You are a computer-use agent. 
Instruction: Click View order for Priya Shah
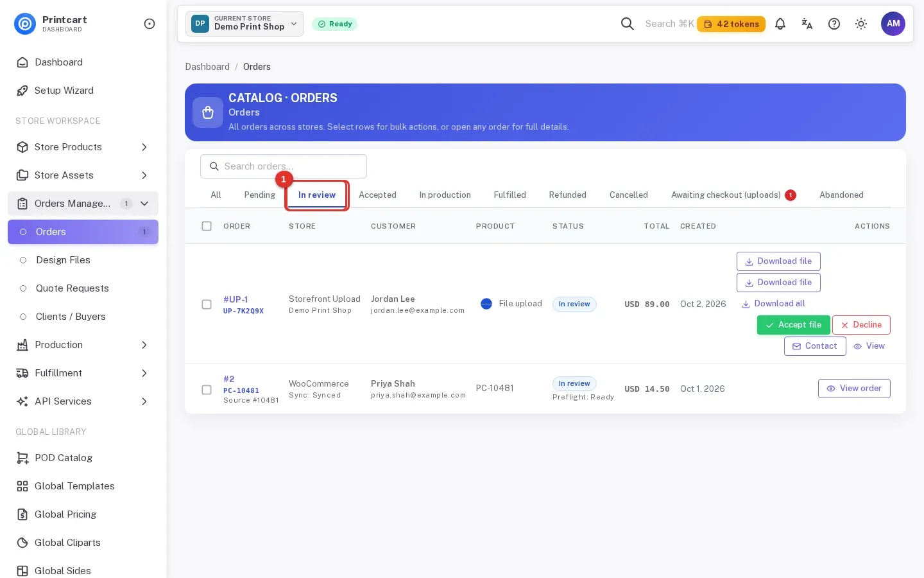854,389
